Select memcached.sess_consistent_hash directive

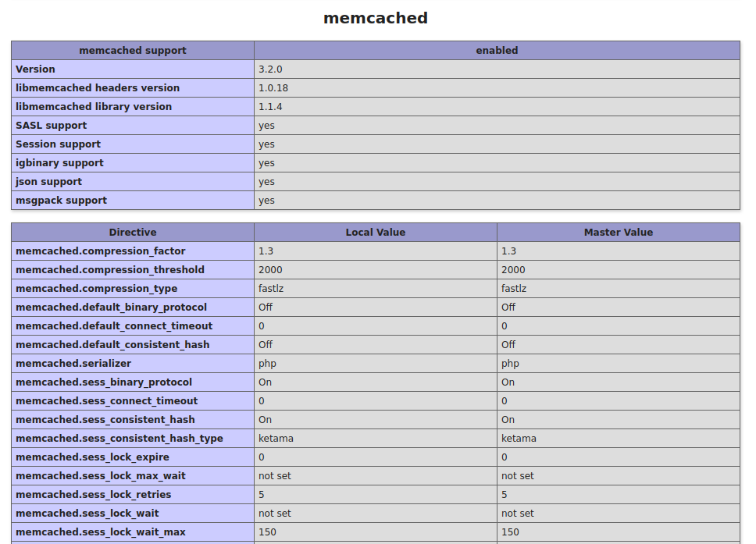105,420
